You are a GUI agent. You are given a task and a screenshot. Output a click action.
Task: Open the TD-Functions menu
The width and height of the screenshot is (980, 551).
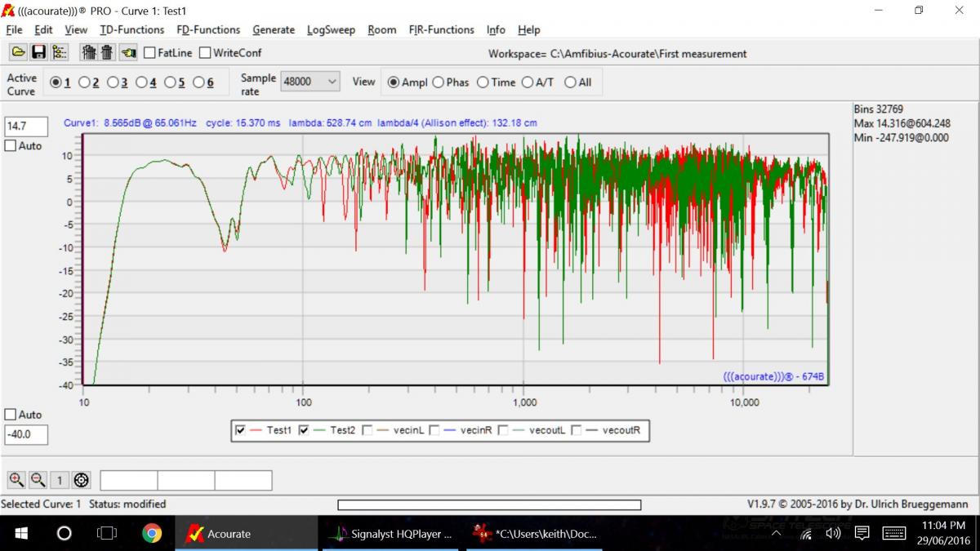pyautogui.click(x=131, y=29)
